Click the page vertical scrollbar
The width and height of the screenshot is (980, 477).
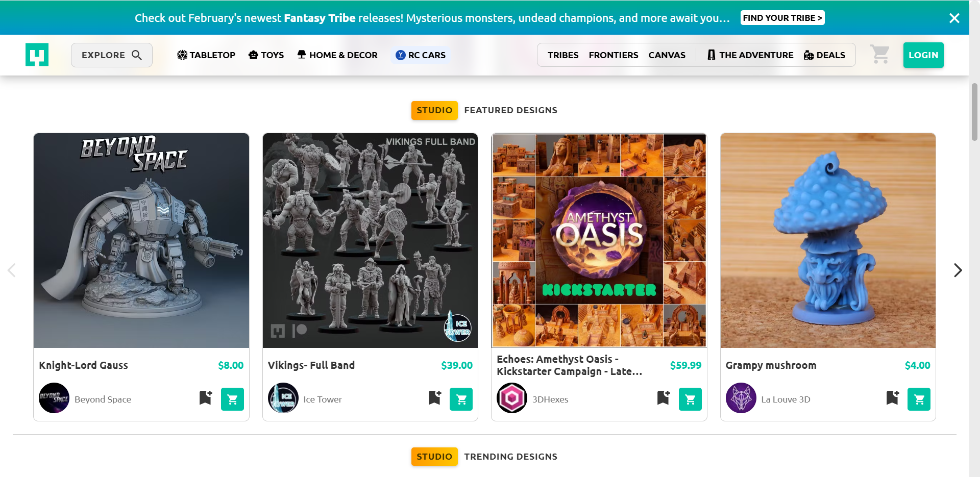974,112
